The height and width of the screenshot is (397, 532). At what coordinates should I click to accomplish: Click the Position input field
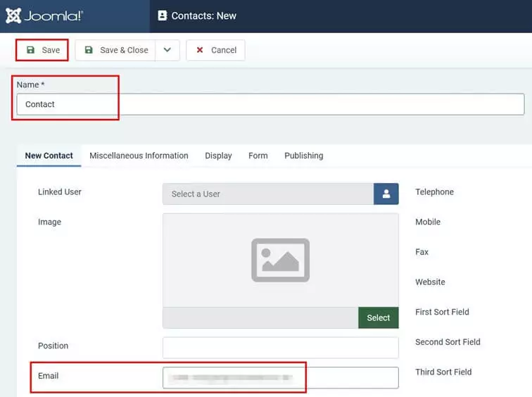pos(281,348)
